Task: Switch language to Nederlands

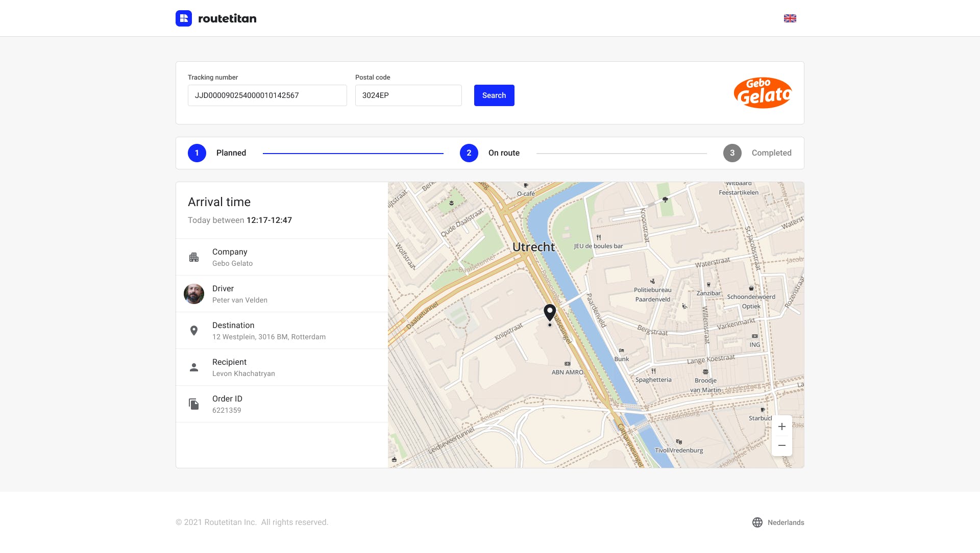Action: pos(786,522)
